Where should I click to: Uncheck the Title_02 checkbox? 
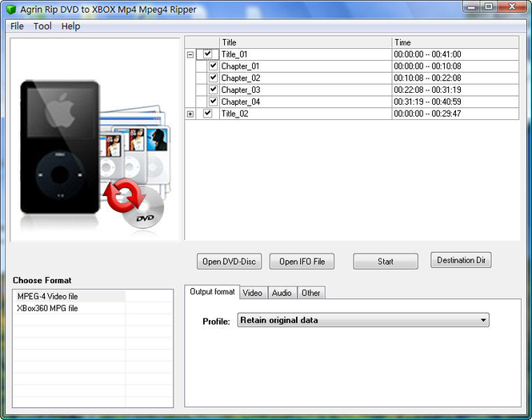click(208, 114)
